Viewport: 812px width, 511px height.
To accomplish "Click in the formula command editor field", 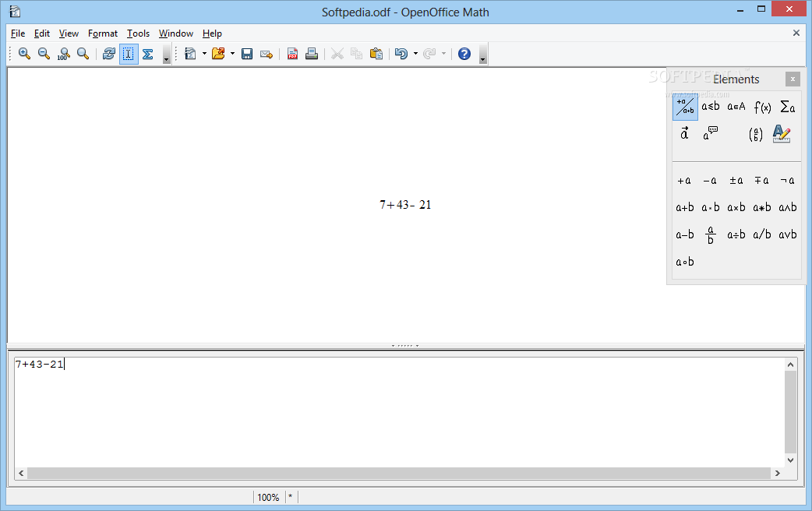I will (x=399, y=411).
